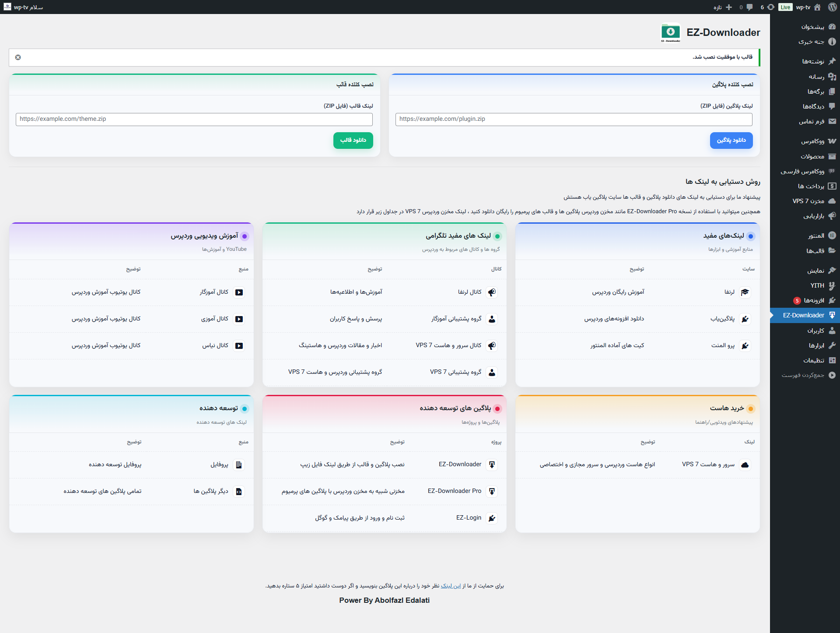Open comments bubble in admin bar

point(749,7)
